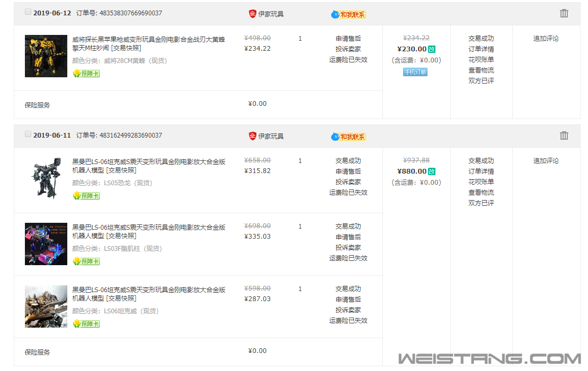Open product title link for LS03F腹肌柱 item
Viewport: 588px width, 371px height.
(x=149, y=231)
